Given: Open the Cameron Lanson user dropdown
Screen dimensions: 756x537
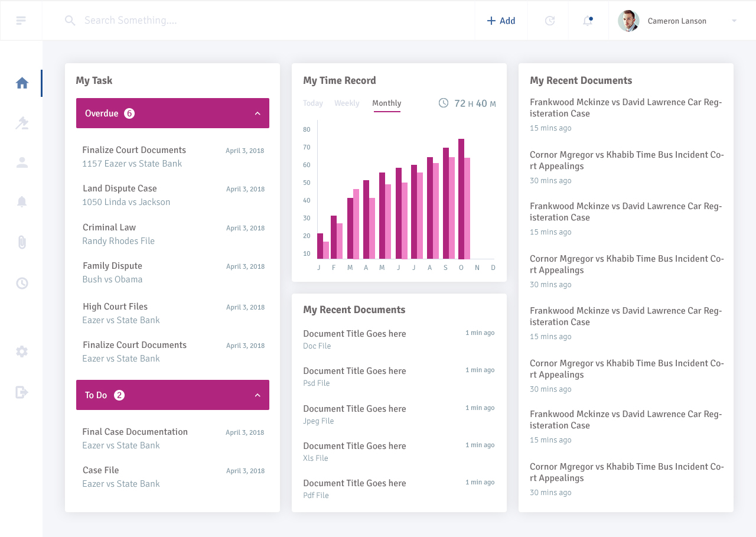Looking at the screenshot, I should pyautogui.click(x=734, y=21).
